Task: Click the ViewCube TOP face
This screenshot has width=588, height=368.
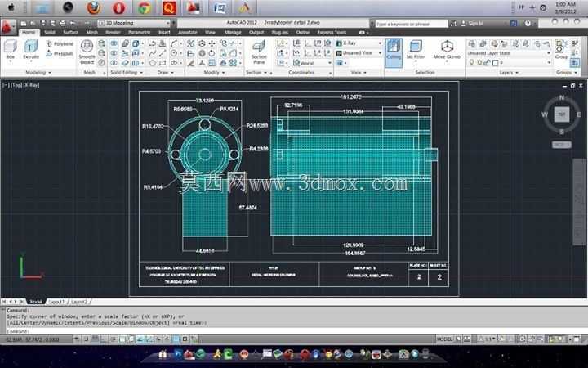Action: pos(561,114)
